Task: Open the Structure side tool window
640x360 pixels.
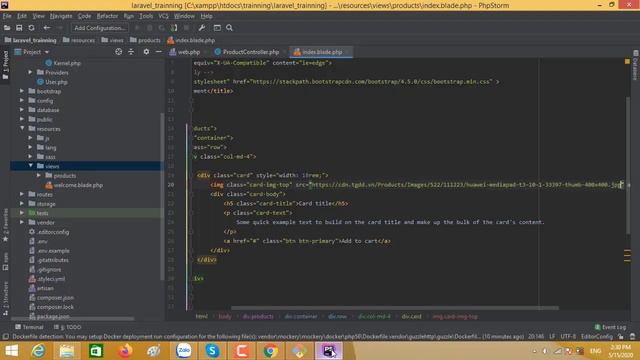Action: [x=5, y=297]
